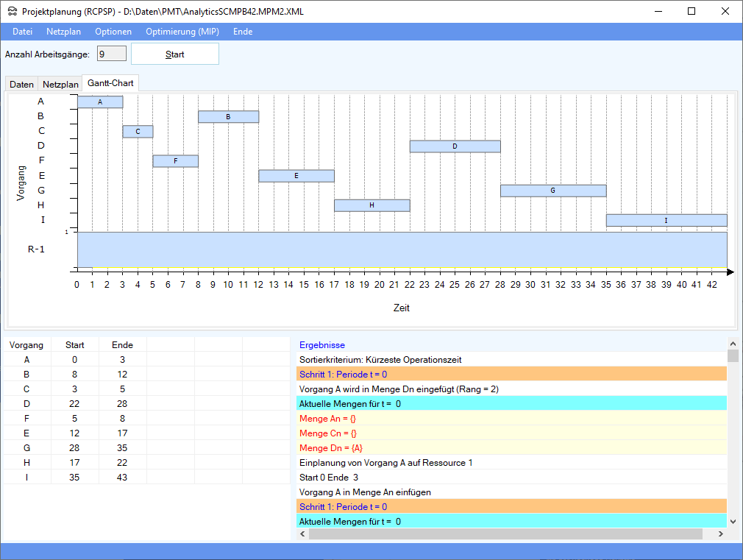The image size is (743, 560).
Task: Switch to the Netzplan tab
Action: tap(60, 85)
